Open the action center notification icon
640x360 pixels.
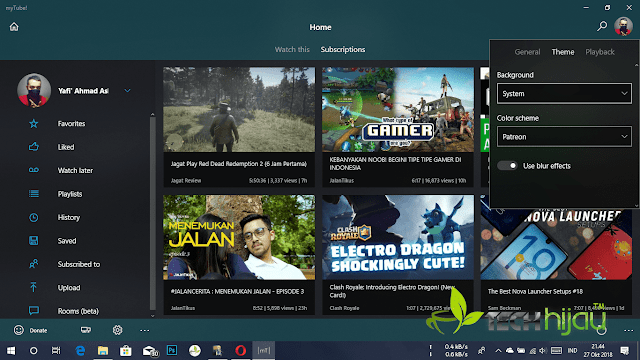[624, 351]
